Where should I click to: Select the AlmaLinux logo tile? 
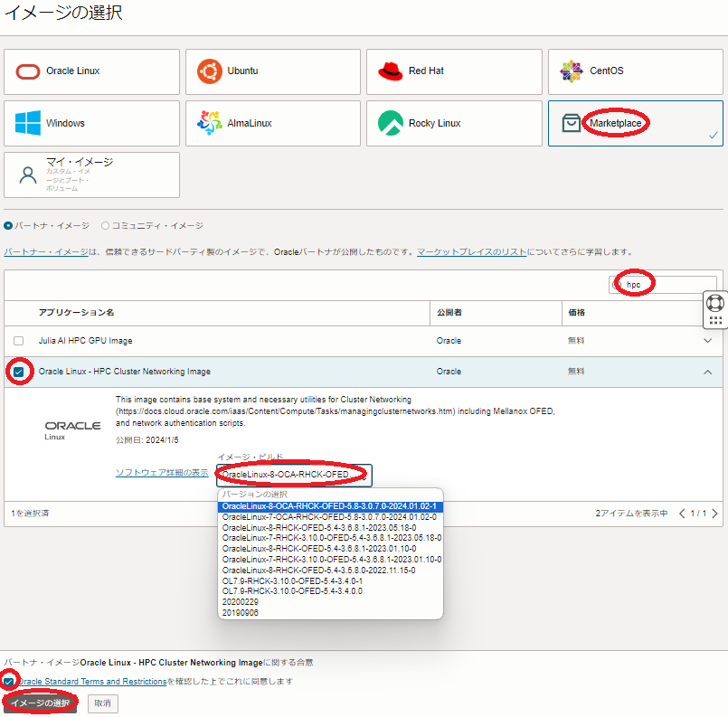point(210,123)
